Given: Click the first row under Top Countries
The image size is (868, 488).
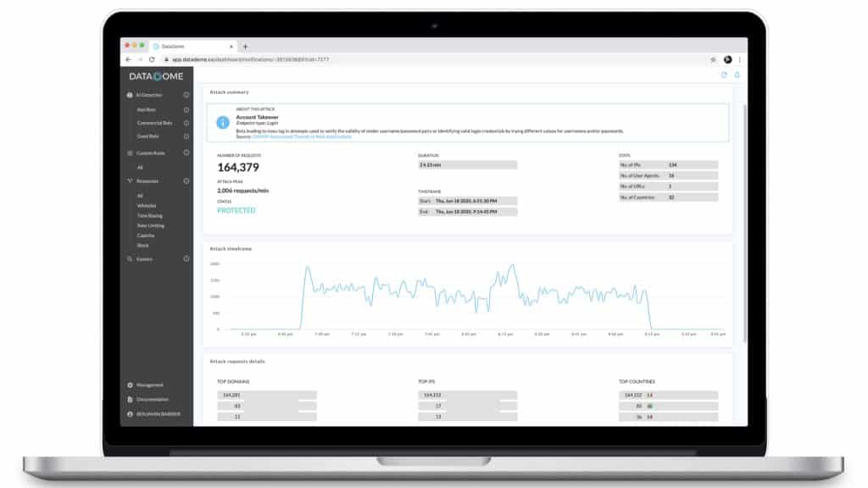Looking at the screenshot, I should [x=668, y=395].
